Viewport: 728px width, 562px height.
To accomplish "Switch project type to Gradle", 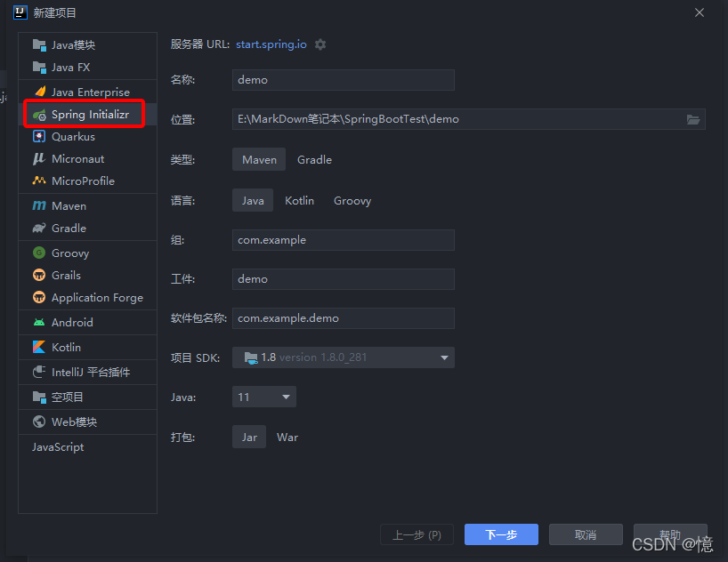I will [314, 160].
